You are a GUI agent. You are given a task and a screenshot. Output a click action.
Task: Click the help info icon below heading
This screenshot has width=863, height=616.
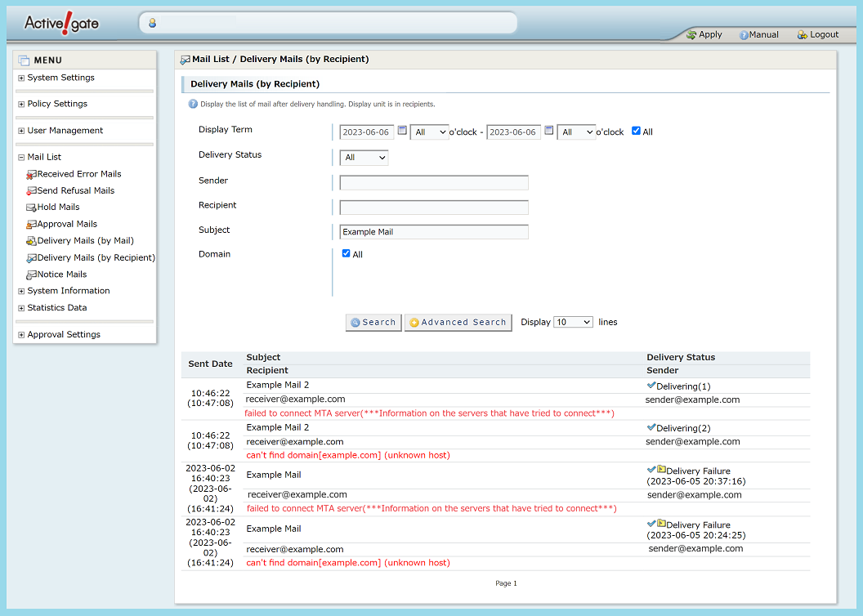point(193,104)
